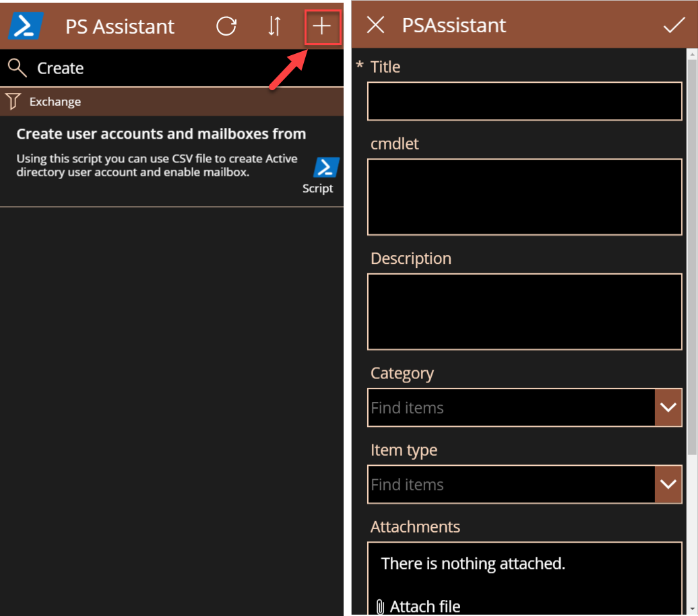Viewport: 698px width, 616px height.
Task: Click the There is nothing attached text
Action: tap(473, 563)
